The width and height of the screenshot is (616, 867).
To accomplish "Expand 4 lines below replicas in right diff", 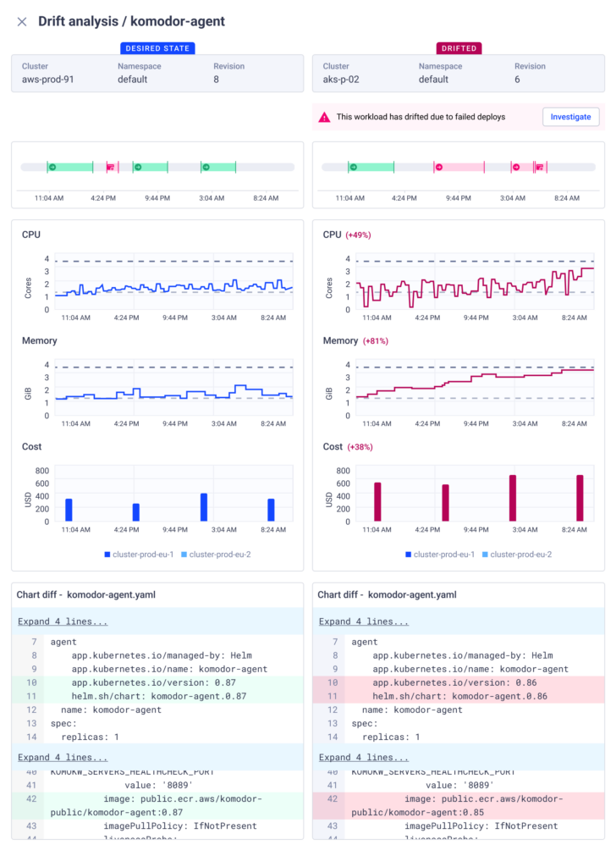I will click(364, 758).
